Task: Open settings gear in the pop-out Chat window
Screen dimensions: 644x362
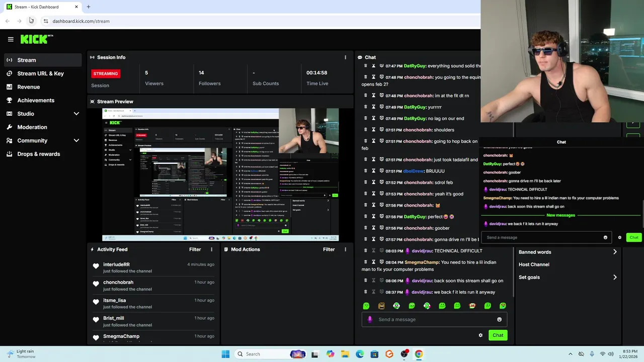Action: point(619,237)
